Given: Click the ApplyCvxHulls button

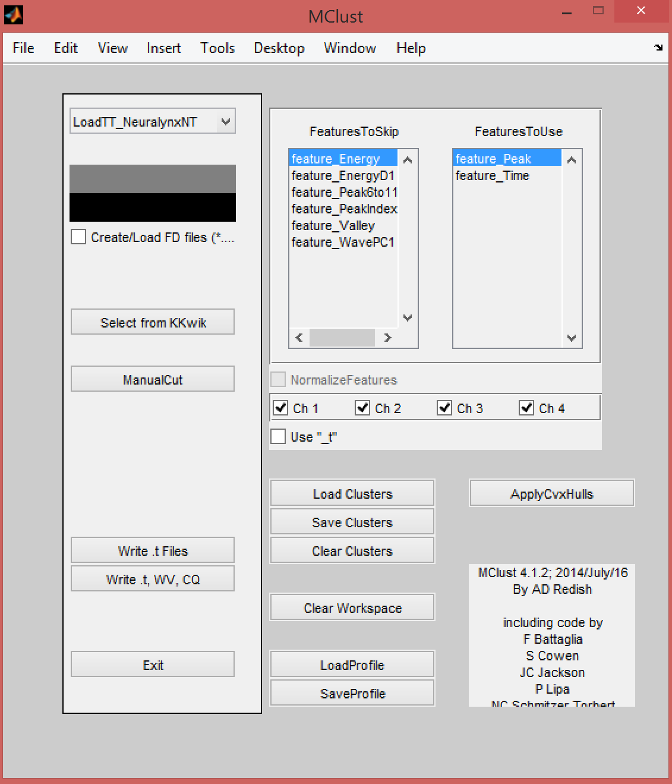Looking at the screenshot, I should point(551,493).
